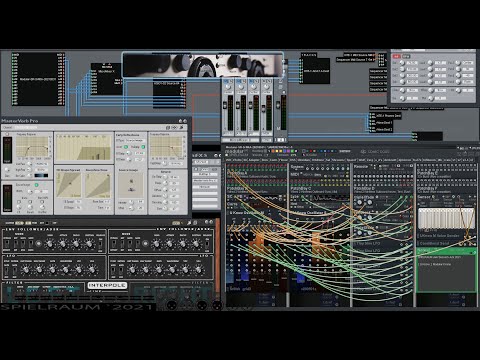Tick second checkbox in MasterVerb Pro lower-left section

point(30,202)
